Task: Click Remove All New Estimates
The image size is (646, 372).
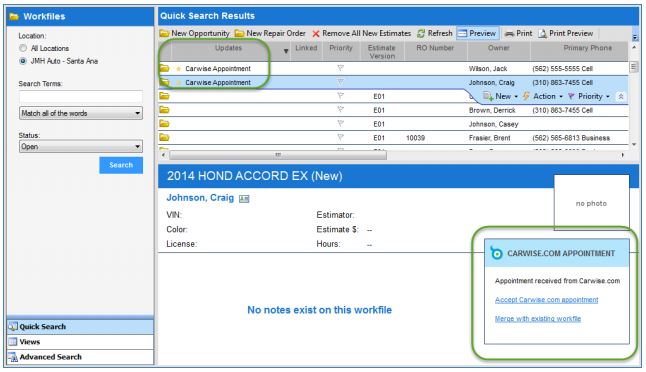Action: point(361,33)
